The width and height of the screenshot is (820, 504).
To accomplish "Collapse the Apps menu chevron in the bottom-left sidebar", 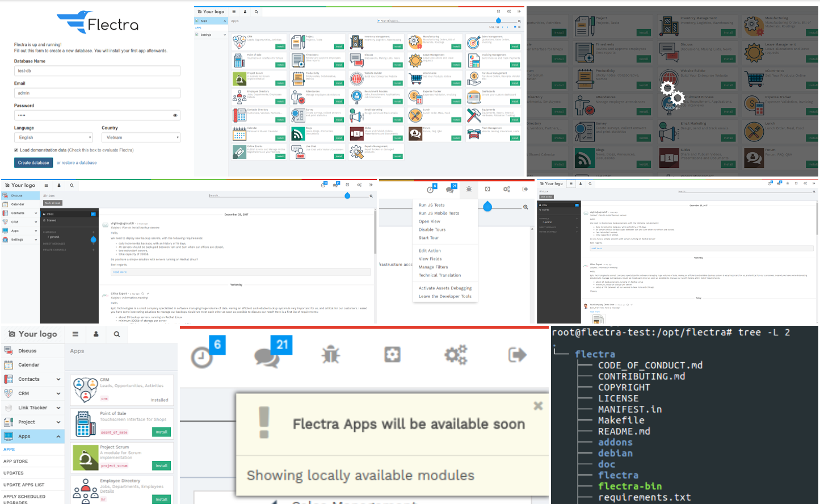I will [58, 436].
